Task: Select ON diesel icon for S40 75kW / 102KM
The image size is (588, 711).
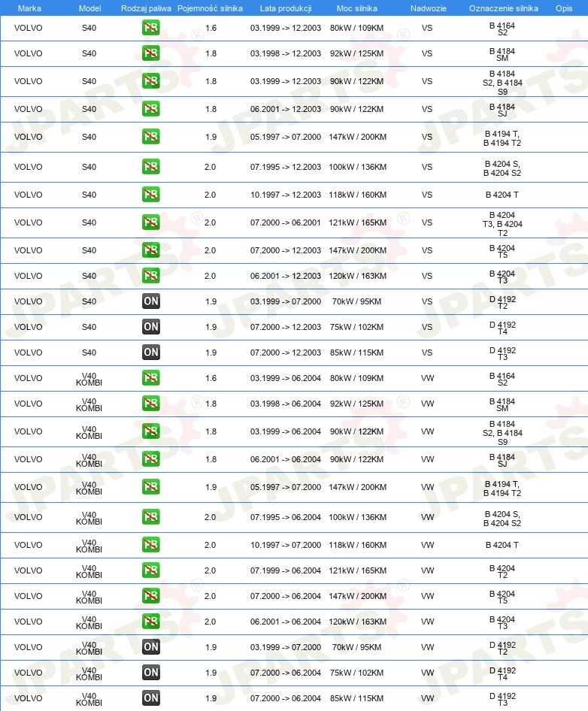Action: 150,326
